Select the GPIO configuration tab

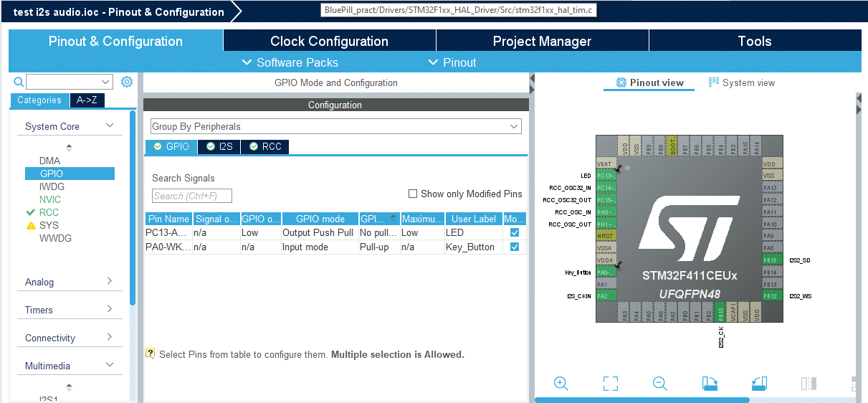coord(171,146)
